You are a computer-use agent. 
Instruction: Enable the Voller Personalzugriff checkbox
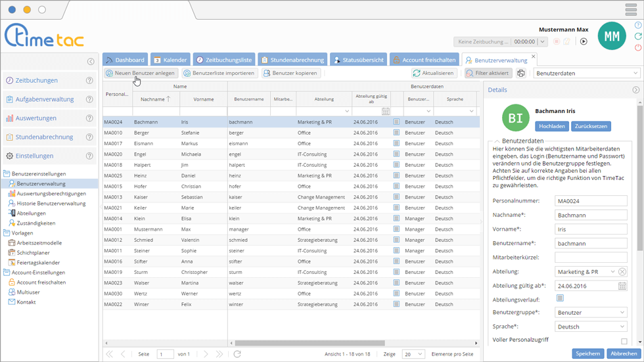coord(624,341)
